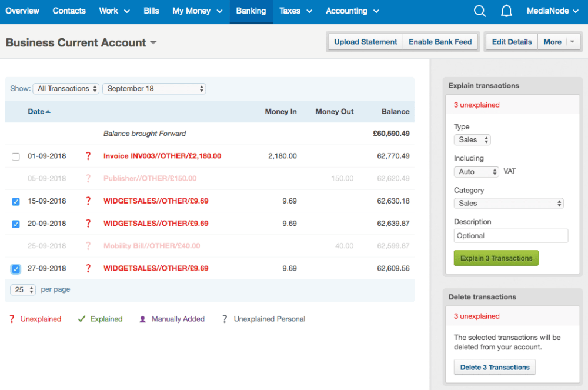Open the All Transactions filter dropdown
This screenshot has width=588, height=390.
pos(65,88)
